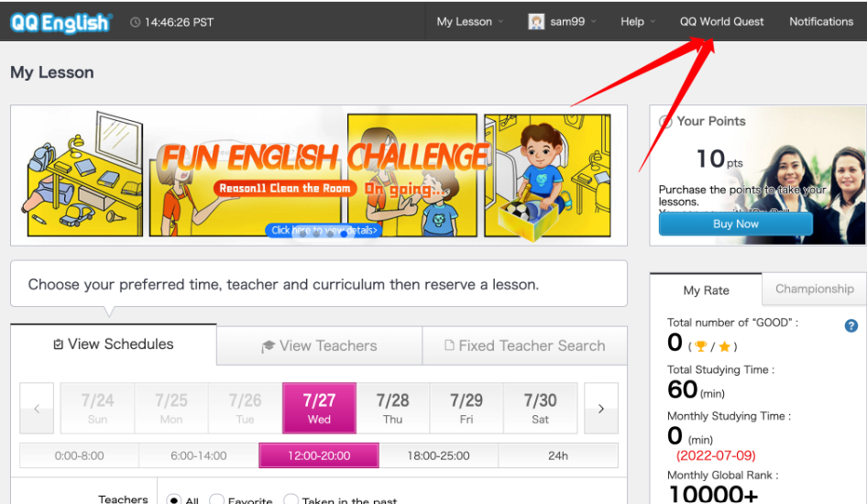Screen dimensions: 867x504
Task: Select the 18:00-25:00 time range
Action: coord(438,455)
